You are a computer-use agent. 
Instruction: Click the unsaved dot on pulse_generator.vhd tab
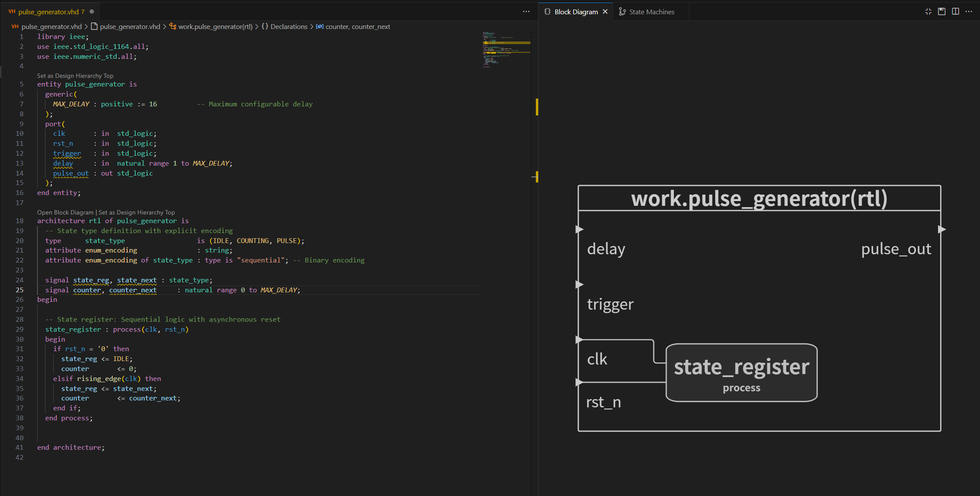coord(92,12)
